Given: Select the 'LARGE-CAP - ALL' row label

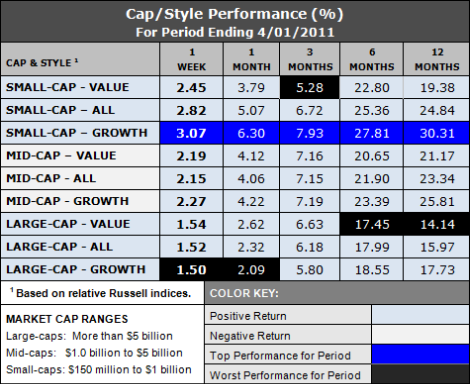Looking at the screenshot, I should click(59, 246).
